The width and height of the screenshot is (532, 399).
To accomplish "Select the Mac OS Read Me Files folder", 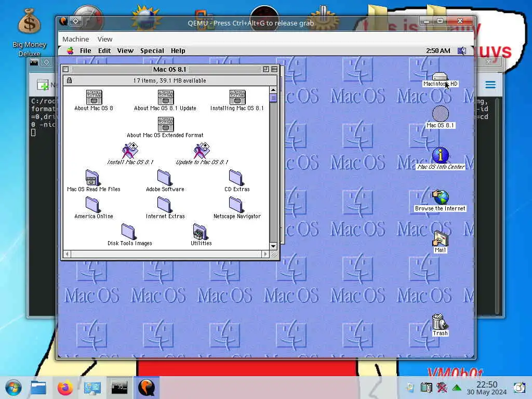I will (92, 178).
